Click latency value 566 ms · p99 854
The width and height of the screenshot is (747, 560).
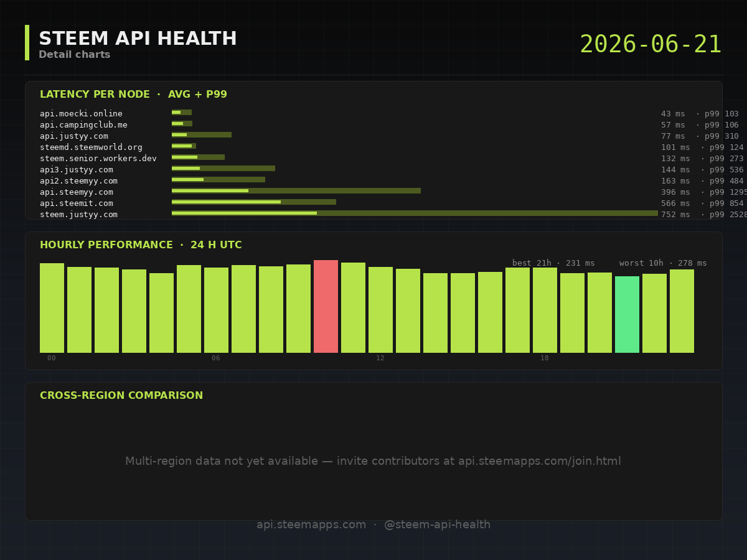point(702,203)
